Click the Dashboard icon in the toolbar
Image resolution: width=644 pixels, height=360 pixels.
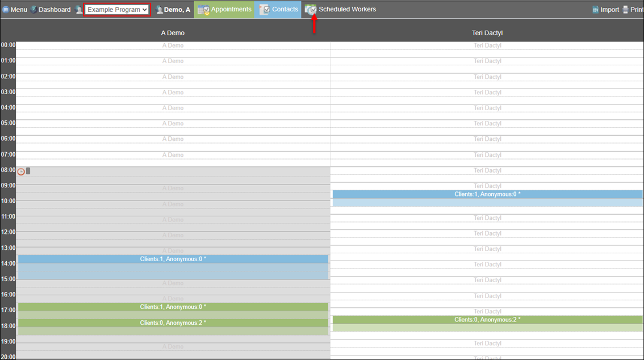[x=34, y=10]
